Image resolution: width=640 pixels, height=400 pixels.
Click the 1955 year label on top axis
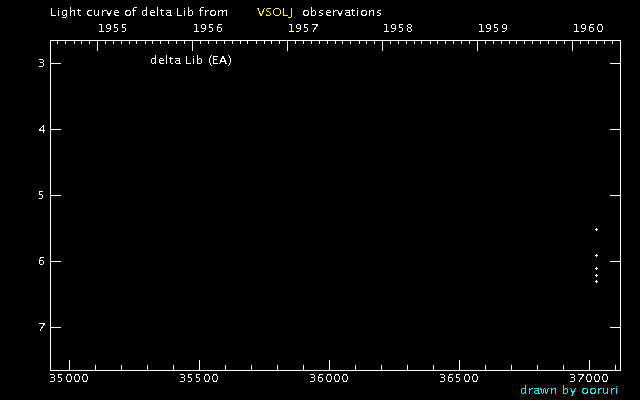coord(112,28)
